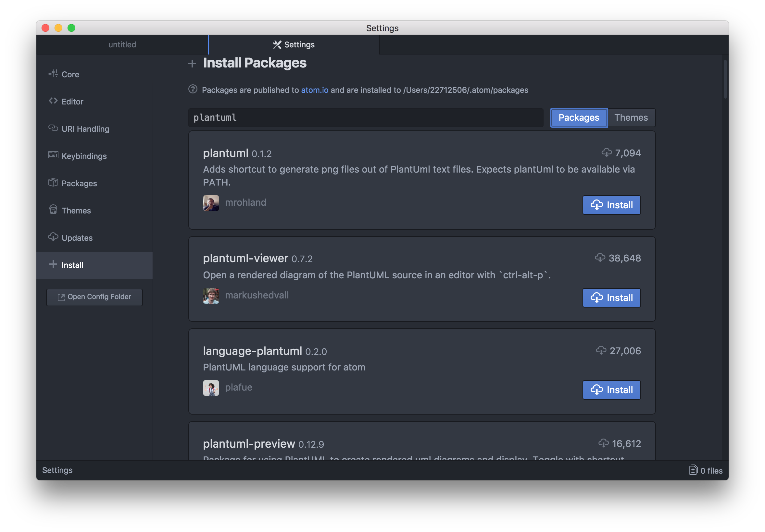Viewport: 765px width, 532px height.
Task: Select the Settings tab
Action: pos(299,44)
